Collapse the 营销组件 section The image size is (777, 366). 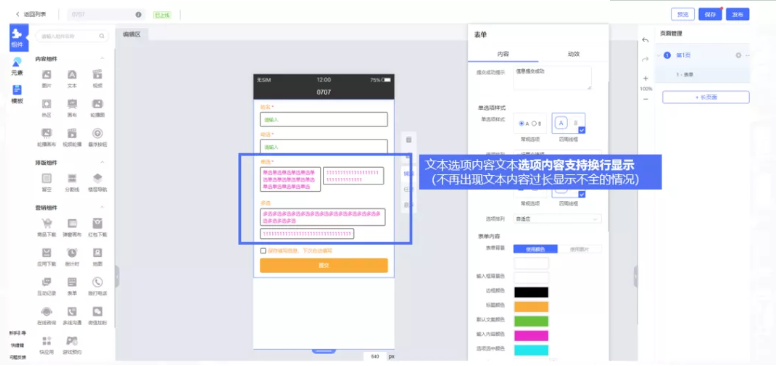click(x=102, y=207)
